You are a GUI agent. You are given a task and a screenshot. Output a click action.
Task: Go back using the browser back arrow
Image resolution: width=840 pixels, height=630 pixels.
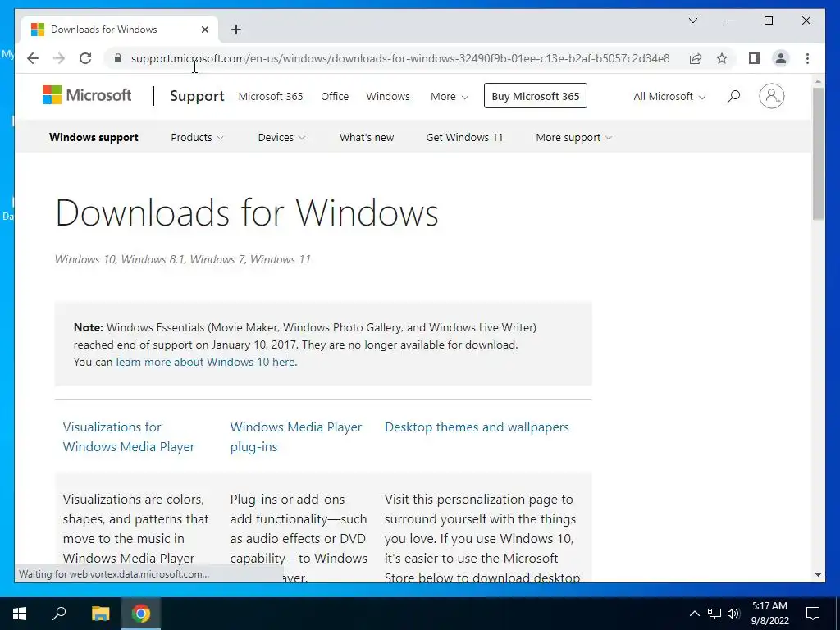33,58
